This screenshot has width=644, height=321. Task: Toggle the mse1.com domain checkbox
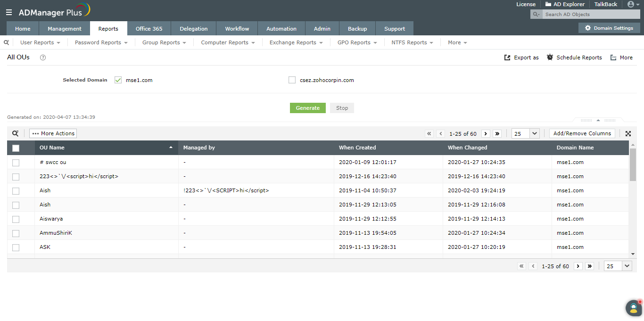pyautogui.click(x=118, y=80)
